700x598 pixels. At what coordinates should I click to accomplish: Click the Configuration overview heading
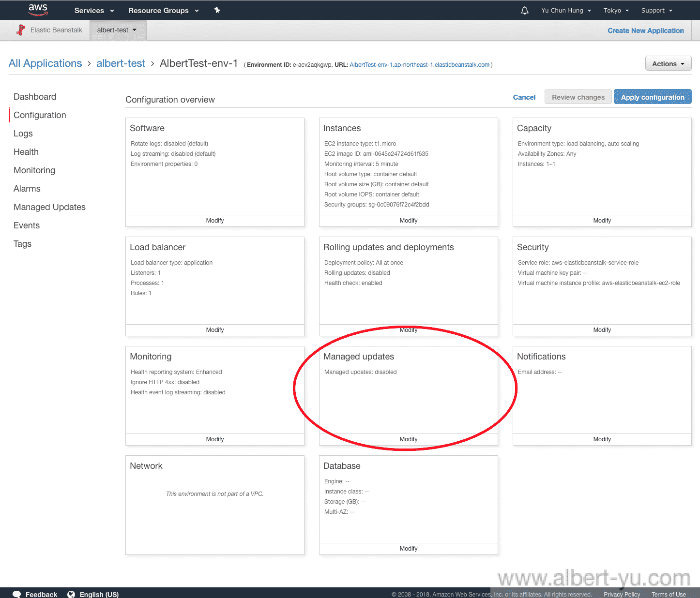pos(170,100)
